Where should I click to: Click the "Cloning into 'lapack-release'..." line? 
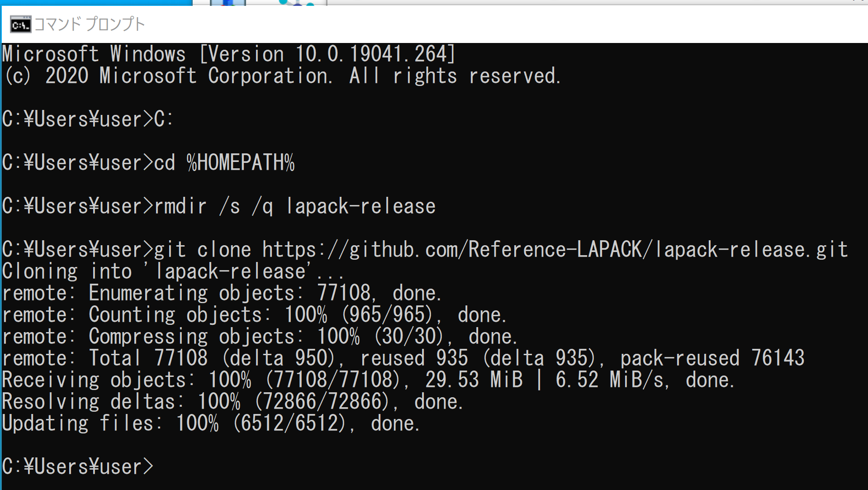point(173,271)
